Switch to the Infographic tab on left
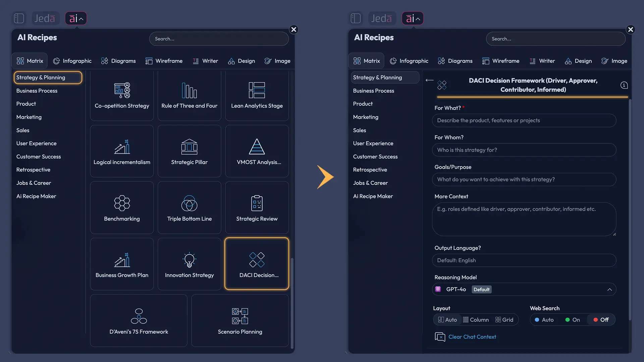644x362 pixels. click(x=72, y=61)
